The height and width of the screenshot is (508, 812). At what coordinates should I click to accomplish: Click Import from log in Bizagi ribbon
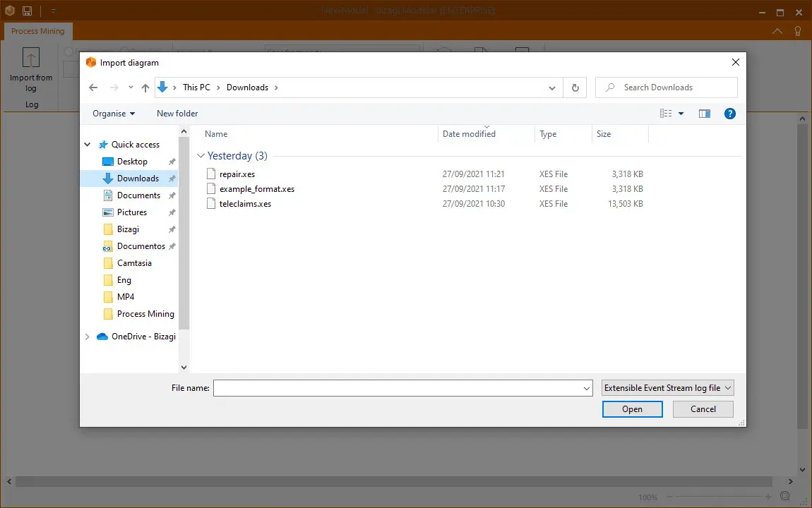tap(31, 71)
